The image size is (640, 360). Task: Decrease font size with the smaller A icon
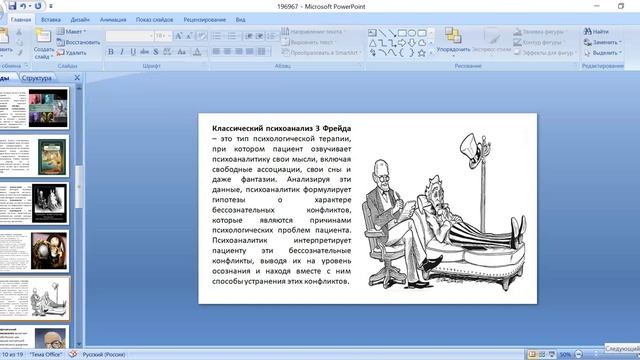tap(190, 36)
